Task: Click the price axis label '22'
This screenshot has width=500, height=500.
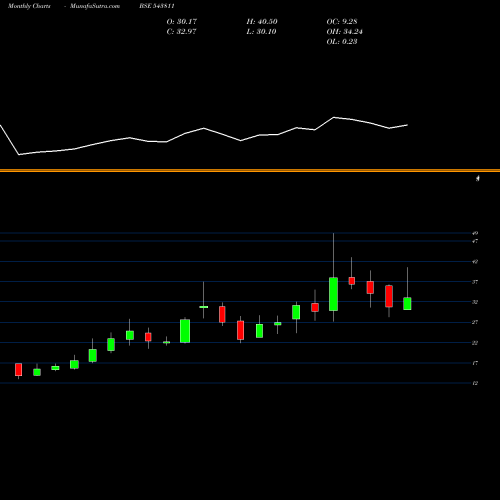Action: [475, 343]
